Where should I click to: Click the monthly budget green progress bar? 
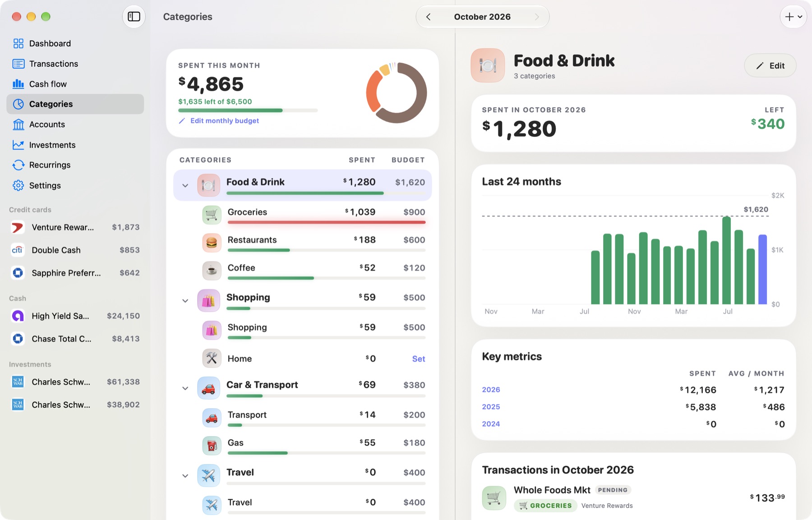pos(248,110)
